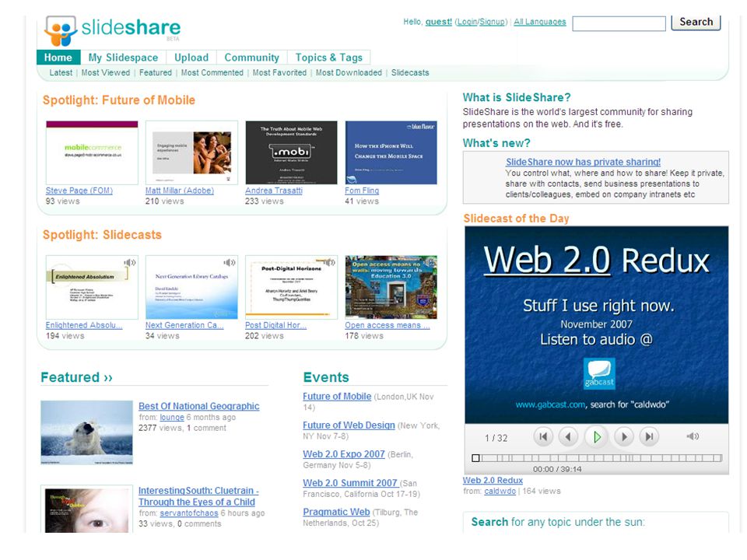Select Most Commented in sub-navigation

coord(212,72)
